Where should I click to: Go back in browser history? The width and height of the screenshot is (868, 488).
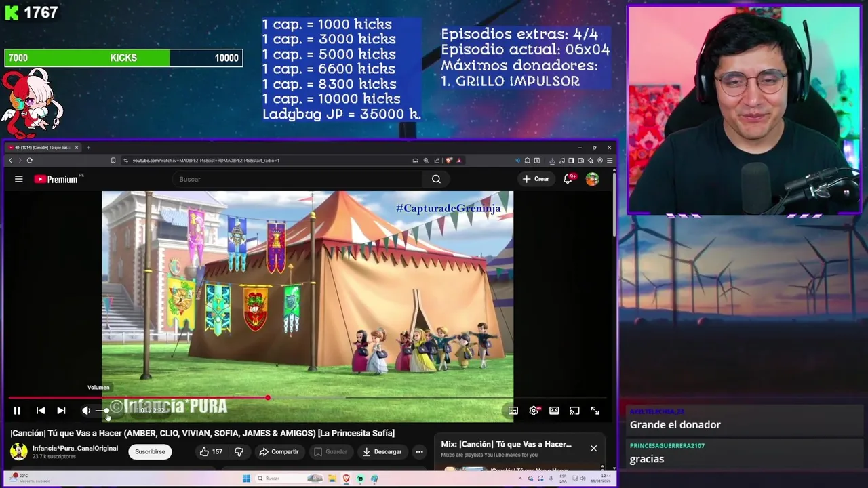(10, 161)
